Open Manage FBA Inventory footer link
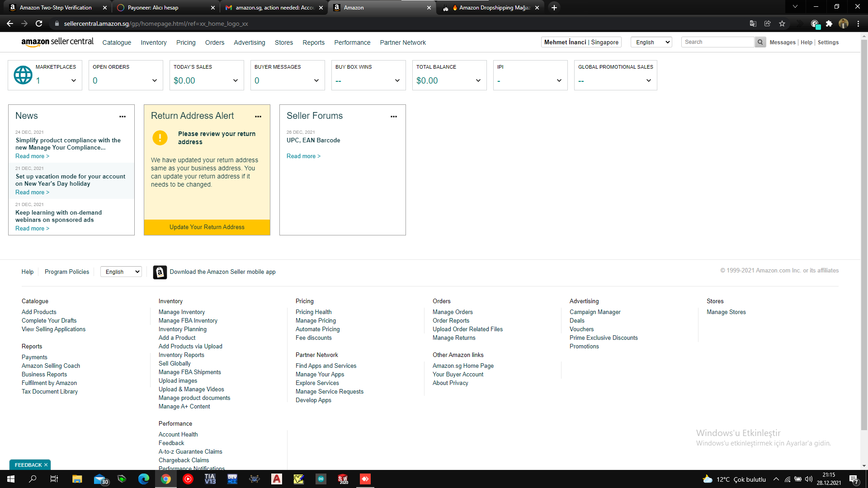The width and height of the screenshot is (868, 488). (188, 321)
